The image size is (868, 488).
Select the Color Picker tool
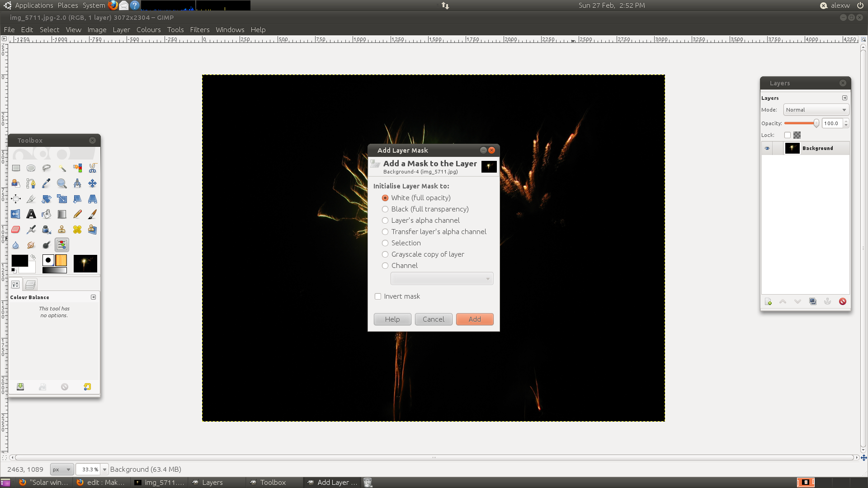click(x=47, y=183)
